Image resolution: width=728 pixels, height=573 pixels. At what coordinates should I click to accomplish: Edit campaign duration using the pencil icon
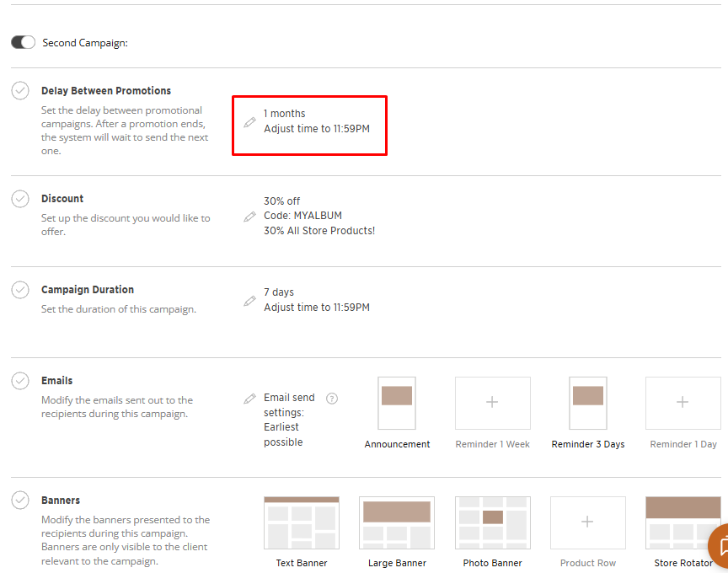[249, 301]
